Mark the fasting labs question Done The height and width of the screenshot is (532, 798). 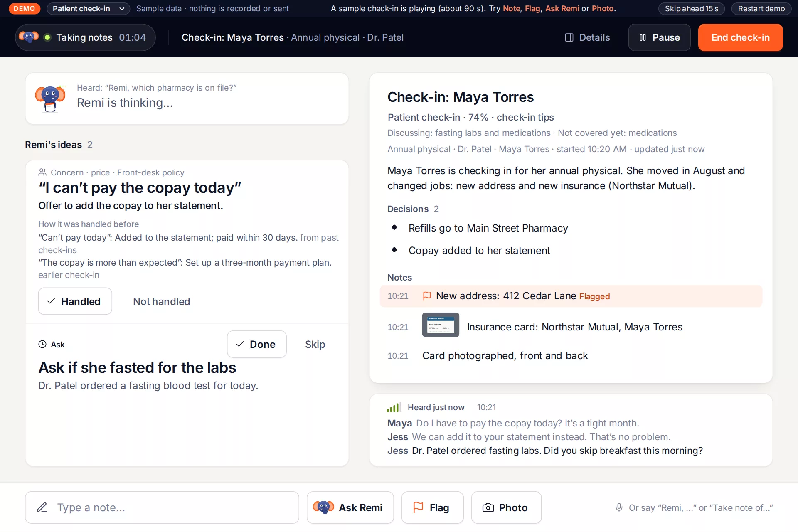[256, 344]
